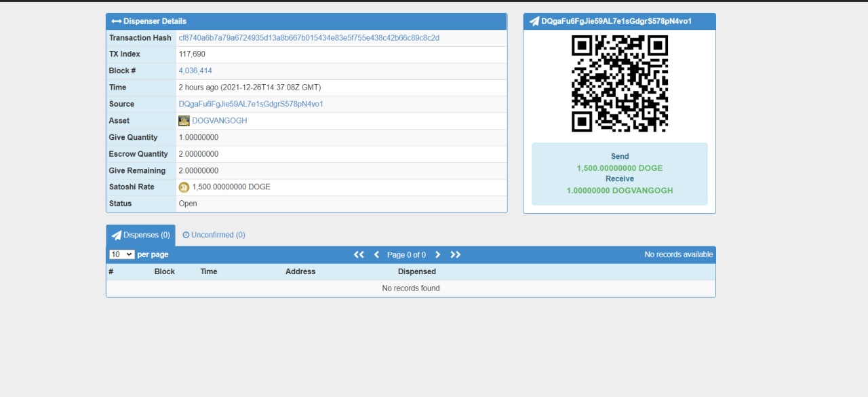The width and height of the screenshot is (868, 397).
Task: Click the TX Index label
Action: click(x=125, y=54)
